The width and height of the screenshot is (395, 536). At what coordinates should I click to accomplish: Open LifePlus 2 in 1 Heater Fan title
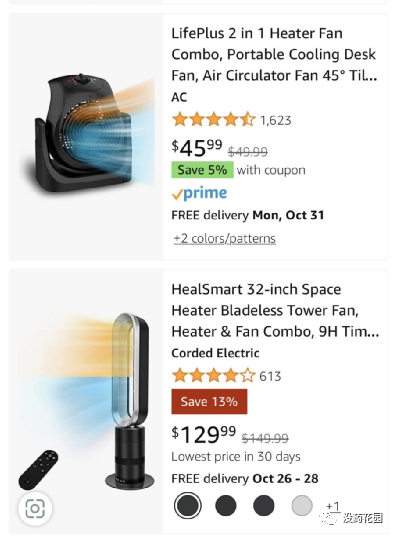coord(274,54)
